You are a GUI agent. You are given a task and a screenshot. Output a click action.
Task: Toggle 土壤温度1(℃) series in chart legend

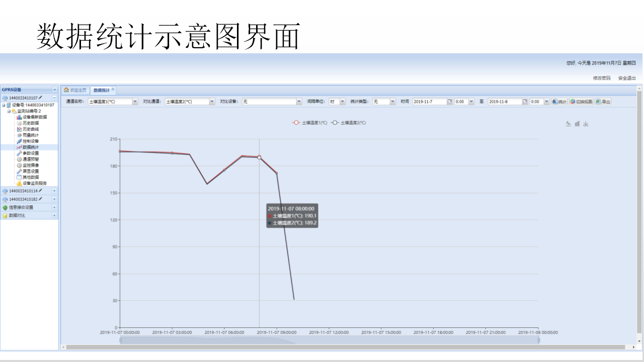coord(310,123)
